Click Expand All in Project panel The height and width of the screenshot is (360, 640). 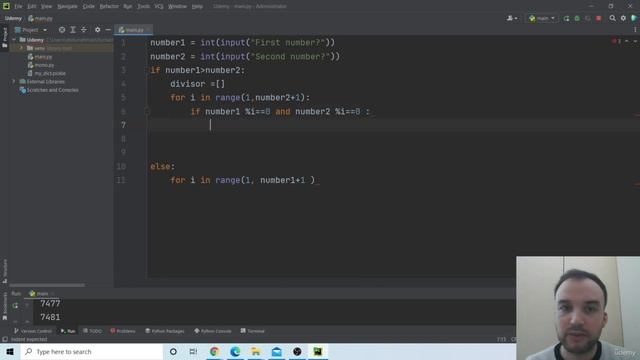coord(73,30)
